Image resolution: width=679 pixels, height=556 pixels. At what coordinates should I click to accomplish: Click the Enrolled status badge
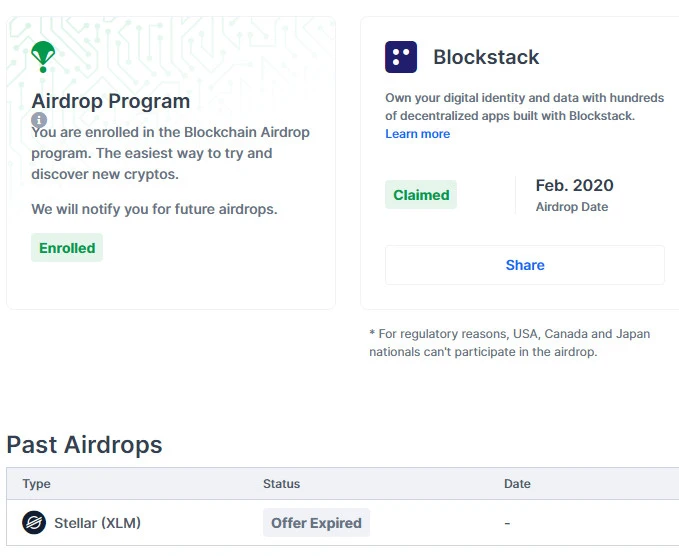tap(67, 248)
